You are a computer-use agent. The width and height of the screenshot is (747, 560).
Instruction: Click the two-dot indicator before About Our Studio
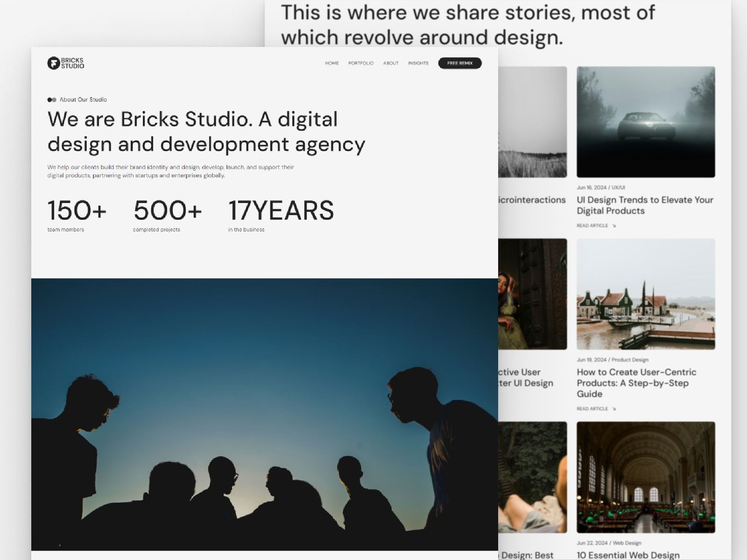pyautogui.click(x=51, y=99)
